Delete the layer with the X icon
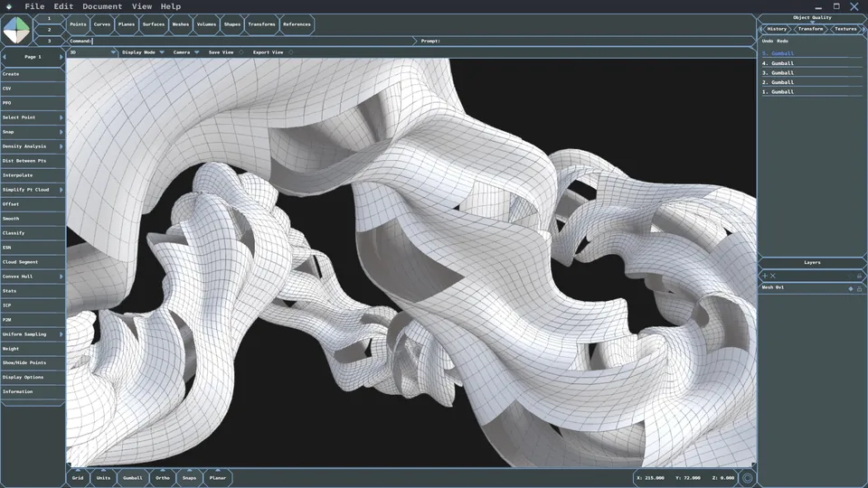This screenshot has height=488, width=868. pyautogui.click(x=773, y=276)
